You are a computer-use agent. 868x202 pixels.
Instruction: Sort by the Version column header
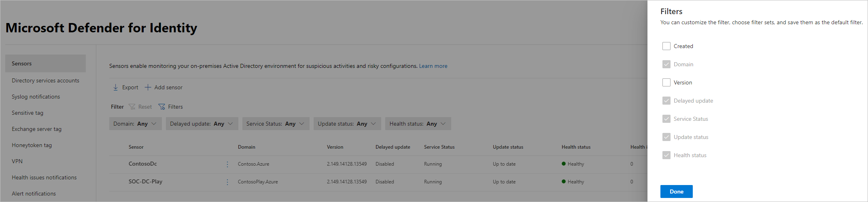(335, 147)
